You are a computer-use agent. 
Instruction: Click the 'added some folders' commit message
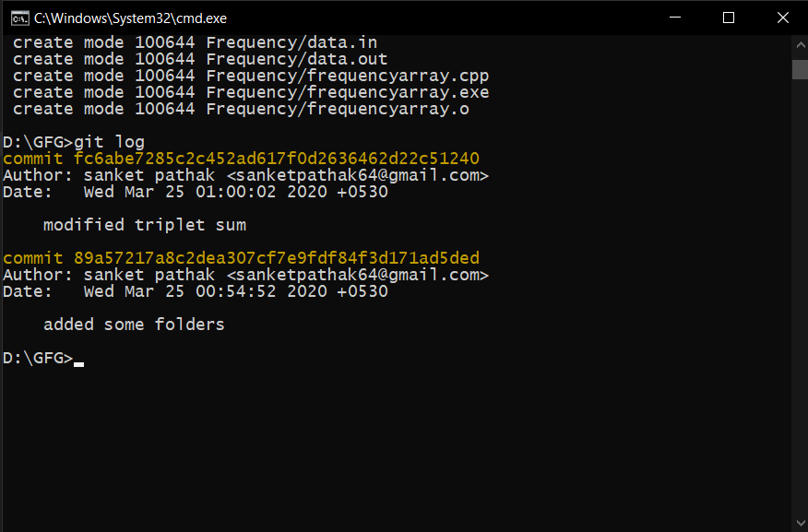134,325
